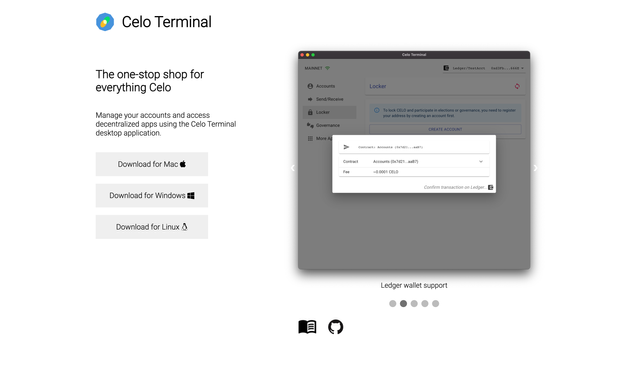Click 'The one-stop shop for everything Celo' heading
The image size is (640, 366).
pyautogui.click(x=150, y=81)
